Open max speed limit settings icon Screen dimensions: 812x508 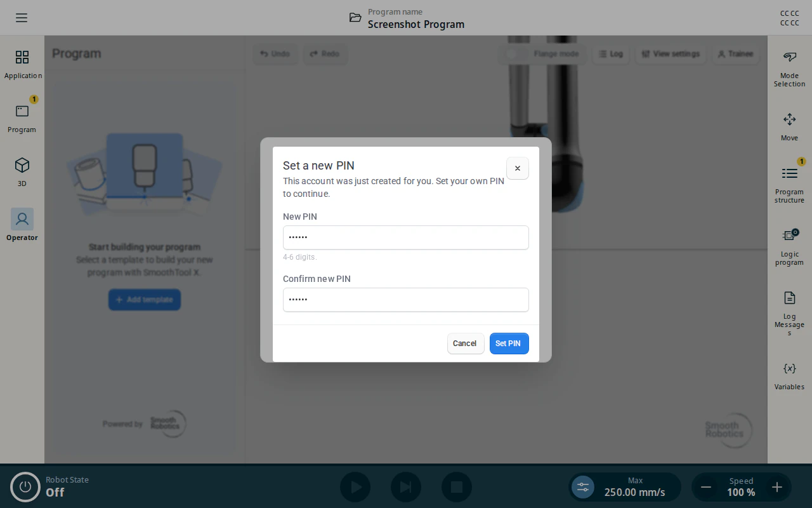[x=583, y=487]
